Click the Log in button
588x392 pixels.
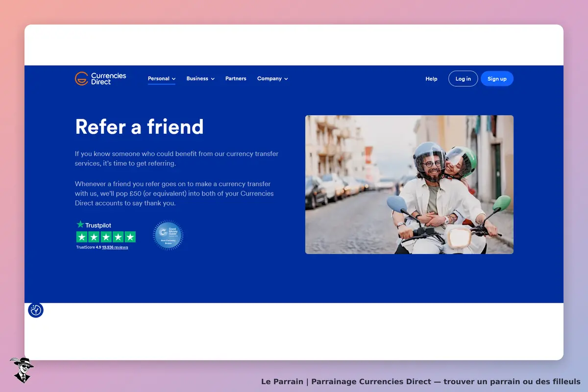pos(463,79)
